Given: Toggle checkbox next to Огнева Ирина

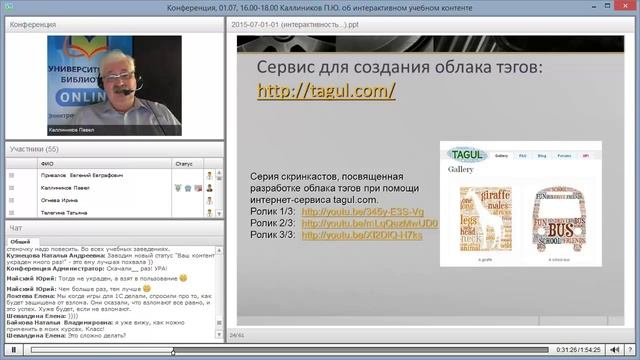Looking at the screenshot, I should tap(11, 200).
